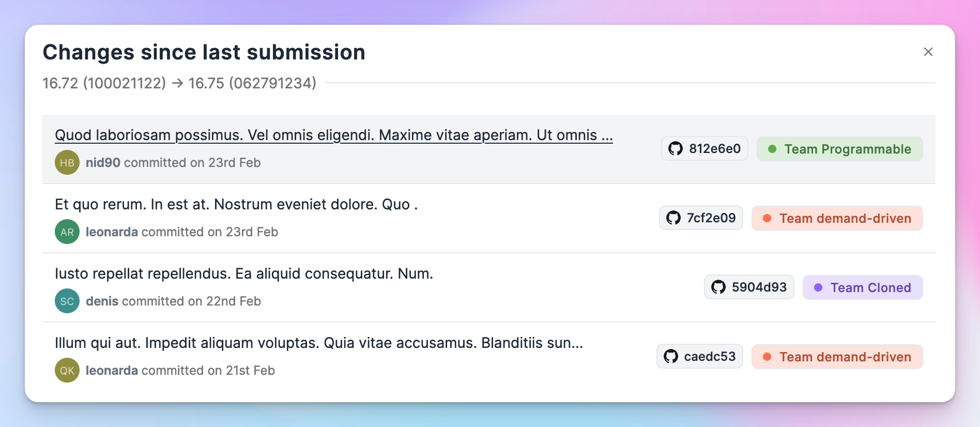This screenshot has width=980, height=427.
Task: Click GitHub icon beside commit 5904d93
Action: pos(718,287)
